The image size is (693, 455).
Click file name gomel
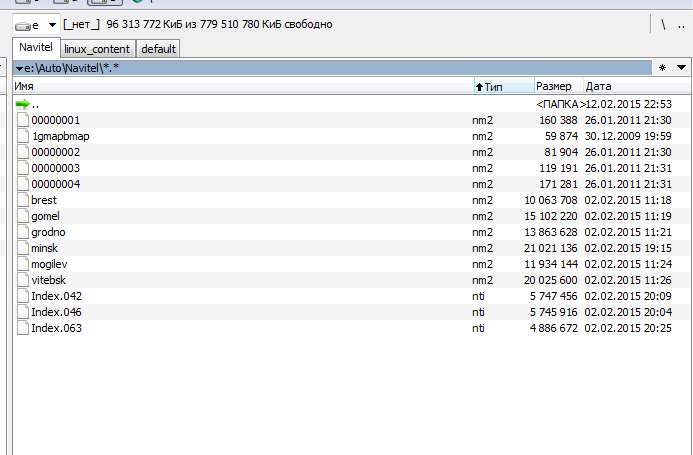click(46, 216)
